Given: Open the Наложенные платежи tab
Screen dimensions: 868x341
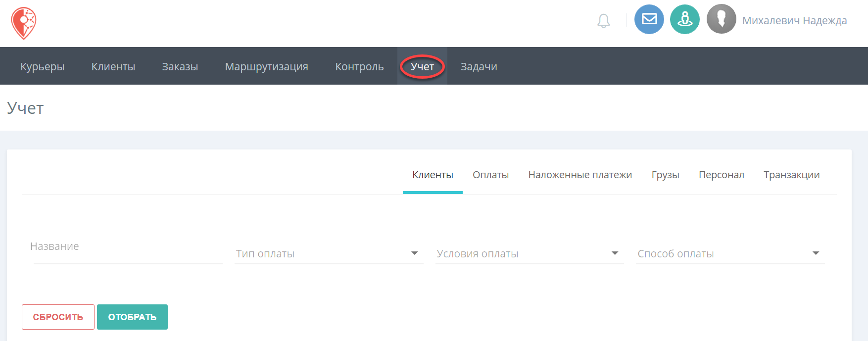Looking at the screenshot, I should coord(580,175).
